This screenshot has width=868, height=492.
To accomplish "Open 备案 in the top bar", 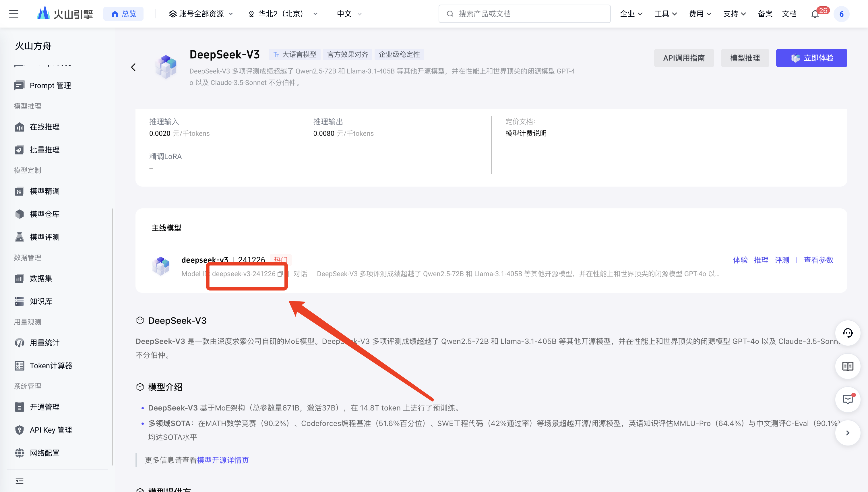I will 765,14.
